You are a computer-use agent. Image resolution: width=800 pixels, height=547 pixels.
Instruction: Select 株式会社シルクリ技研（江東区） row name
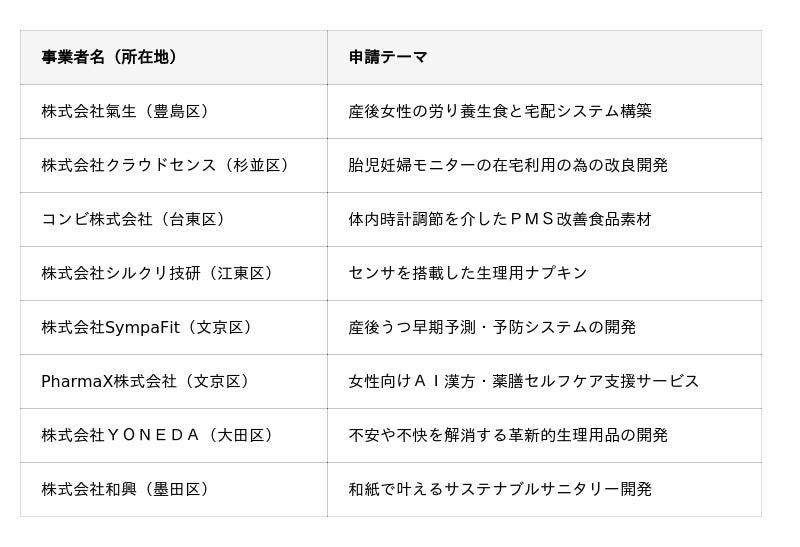(159, 274)
